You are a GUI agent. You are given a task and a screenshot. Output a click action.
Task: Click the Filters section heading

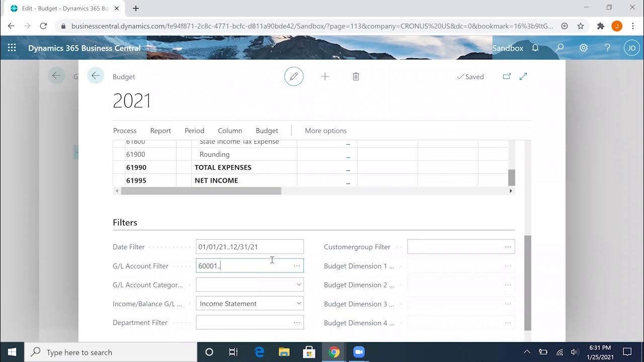coord(125,222)
